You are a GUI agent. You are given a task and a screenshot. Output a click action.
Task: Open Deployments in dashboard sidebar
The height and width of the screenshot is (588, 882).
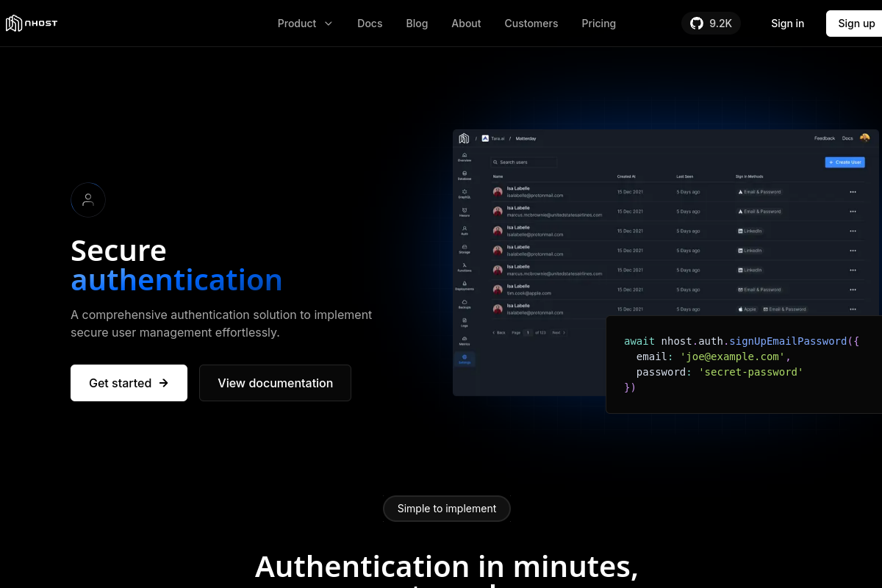pos(465,286)
